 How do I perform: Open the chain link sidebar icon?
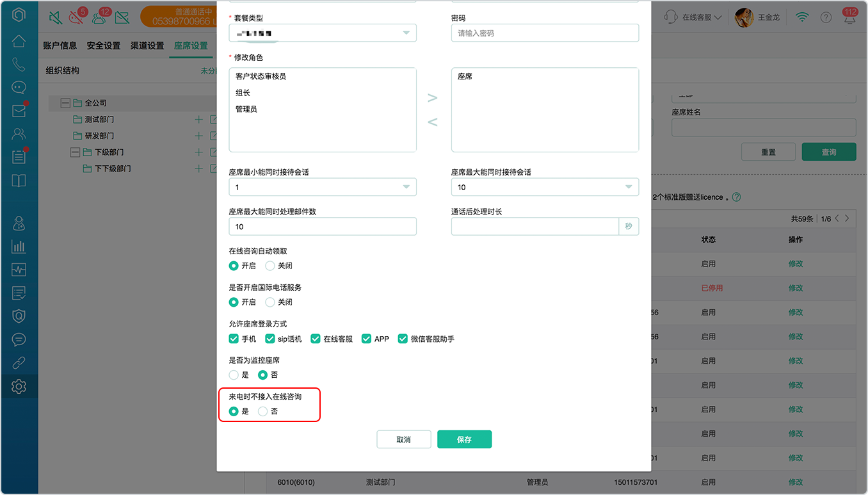[x=19, y=362]
